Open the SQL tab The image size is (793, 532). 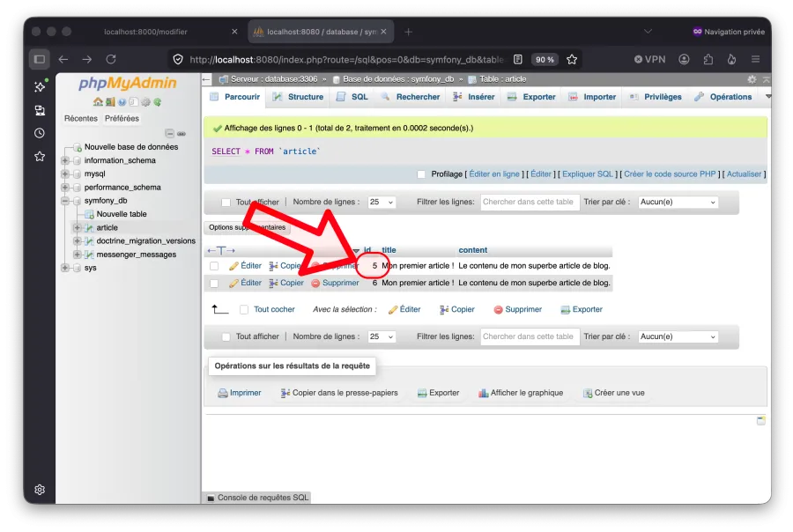(352, 97)
